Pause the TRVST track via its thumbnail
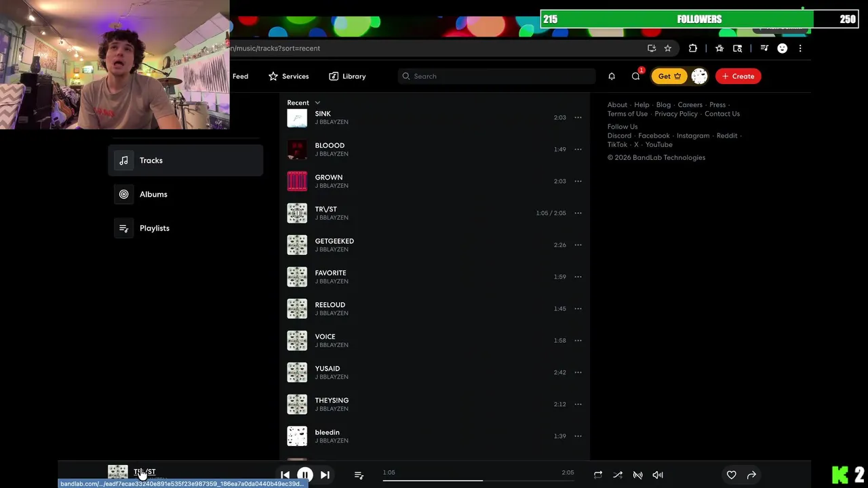Image resolution: width=868 pixels, height=488 pixels. (297, 213)
